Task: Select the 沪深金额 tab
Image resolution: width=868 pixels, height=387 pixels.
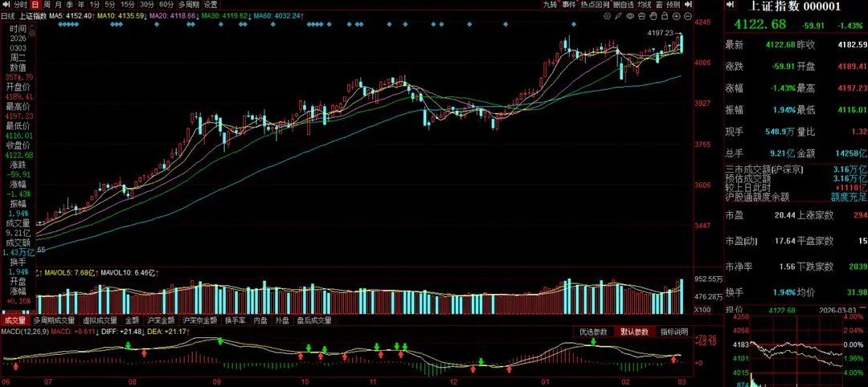Action: point(161,320)
